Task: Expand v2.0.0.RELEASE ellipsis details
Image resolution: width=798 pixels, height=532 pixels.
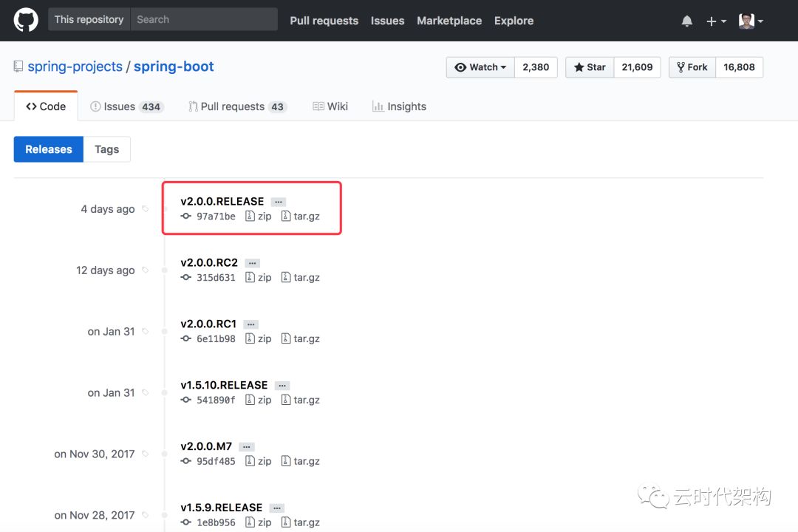Action: (279, 202)
